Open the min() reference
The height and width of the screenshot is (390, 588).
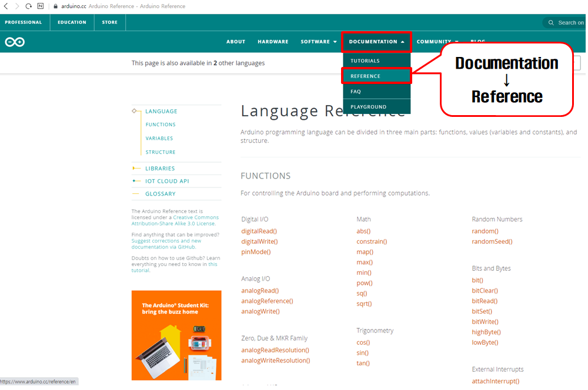[364, 273]
